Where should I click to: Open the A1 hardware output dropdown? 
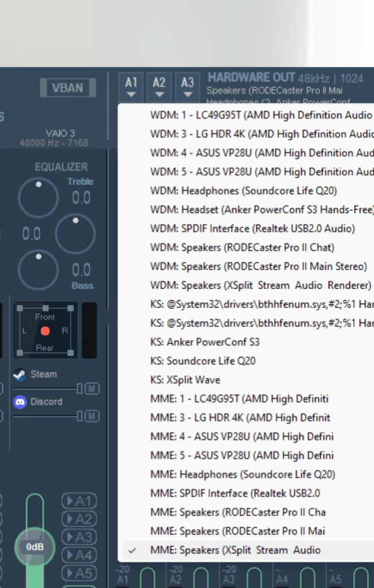[131, 87]
